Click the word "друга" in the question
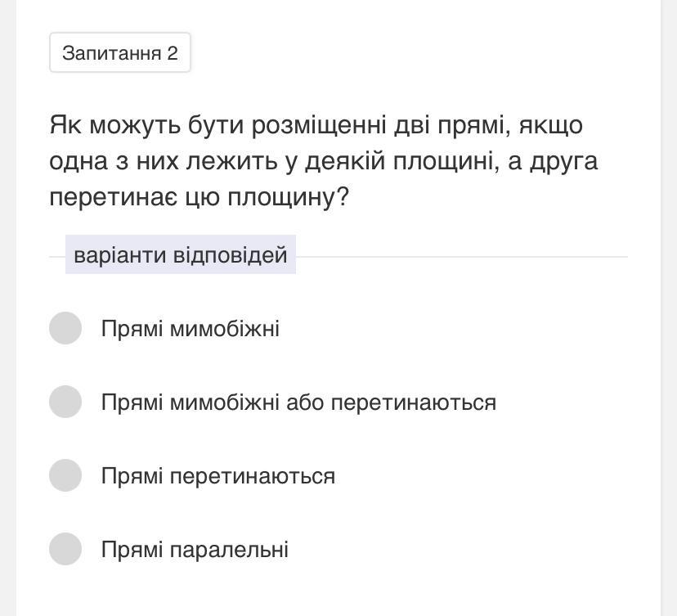Viewport: 677px width, 616px height. pyautogui.click(x=563, y=161)
